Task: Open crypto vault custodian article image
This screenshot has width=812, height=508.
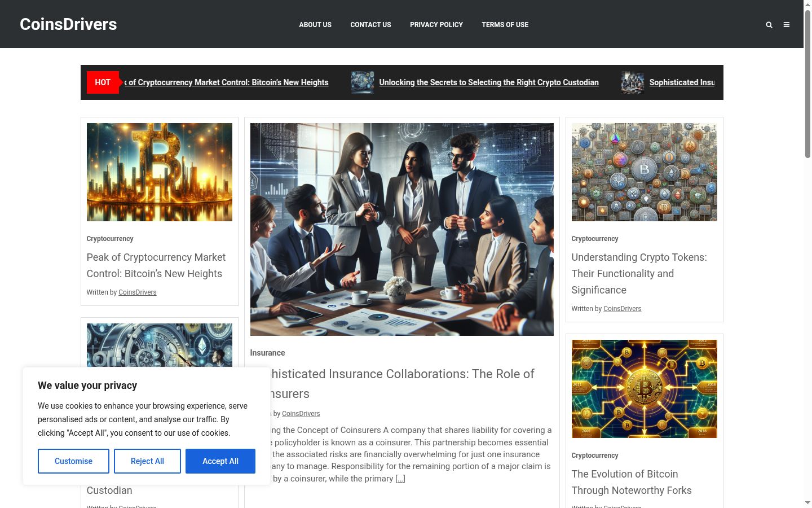Action: click(x=160, y=345)
